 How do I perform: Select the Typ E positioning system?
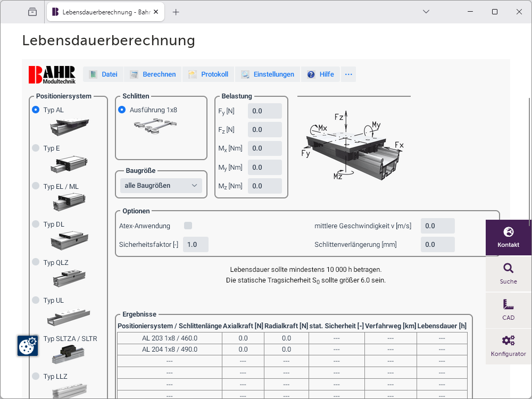[x=36, y=148]
